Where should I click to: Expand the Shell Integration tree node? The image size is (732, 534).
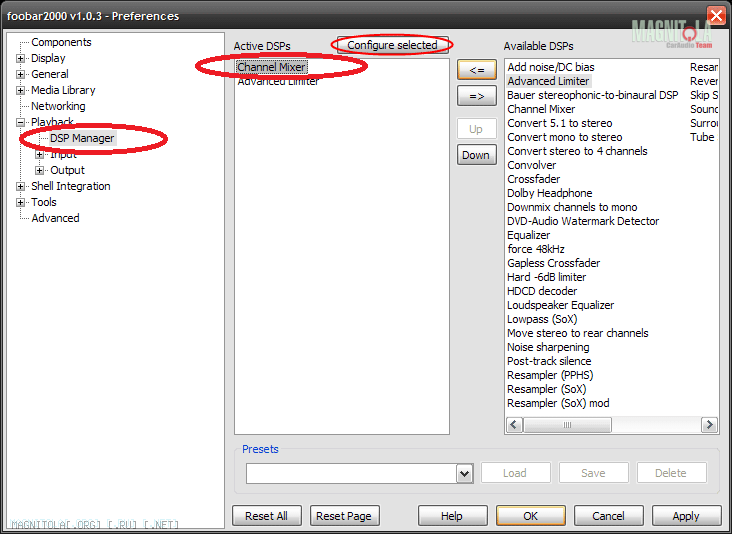point(21,187)
